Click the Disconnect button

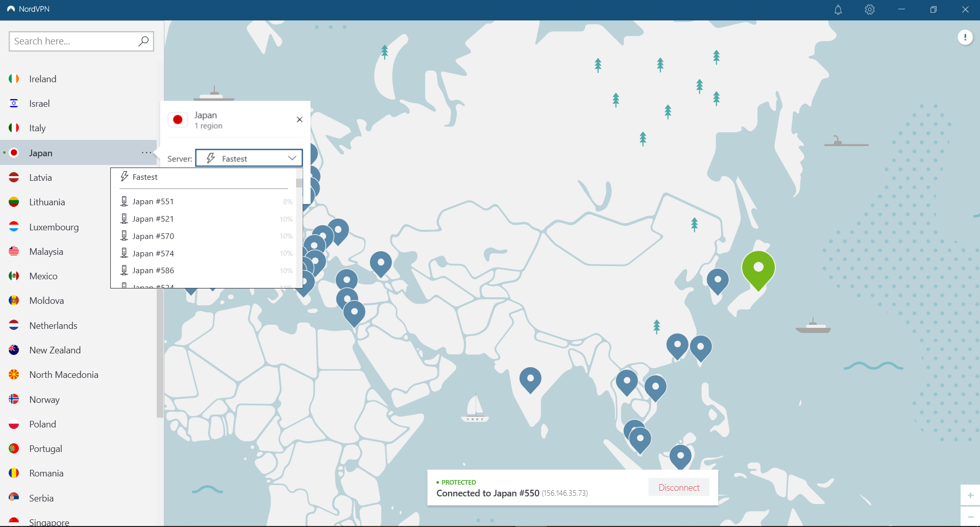click(679, 487)
